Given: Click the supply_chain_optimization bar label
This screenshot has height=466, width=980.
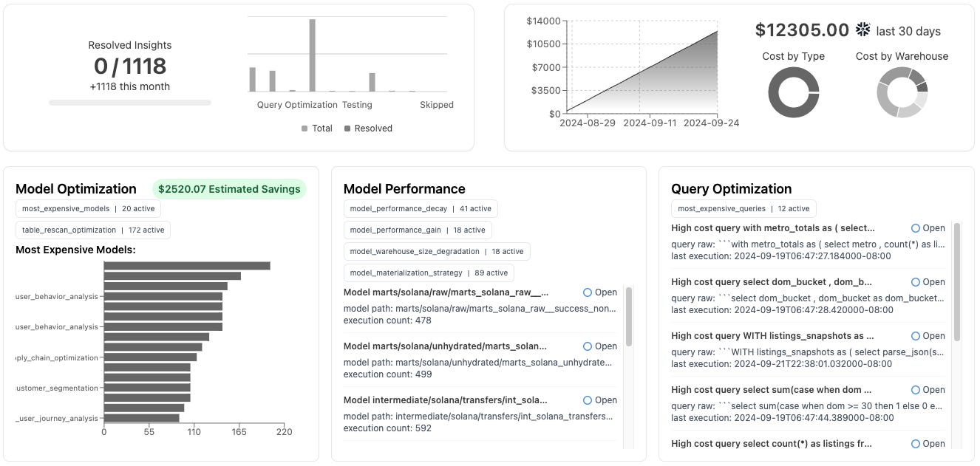Looking at the screenshot, I should pos(57,357).
